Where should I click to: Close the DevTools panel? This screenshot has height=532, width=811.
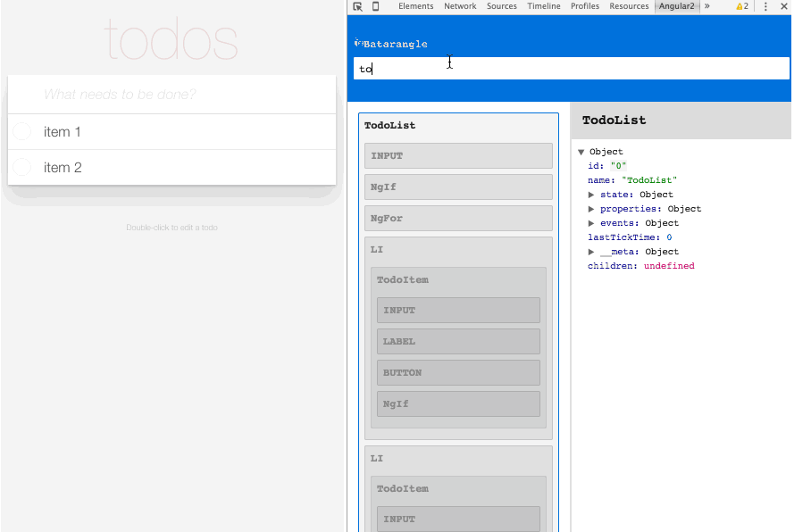pos(784,6)
